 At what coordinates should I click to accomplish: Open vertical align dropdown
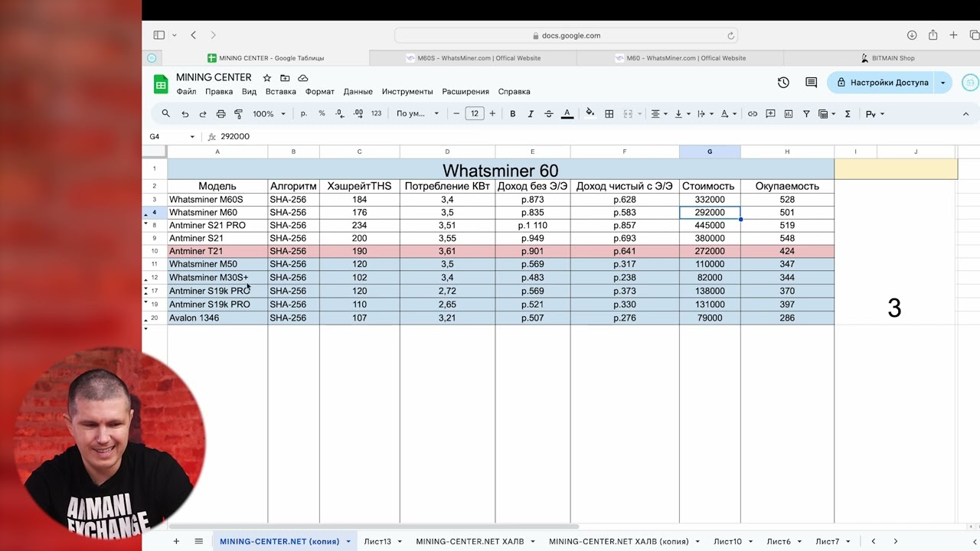[681, 114]
